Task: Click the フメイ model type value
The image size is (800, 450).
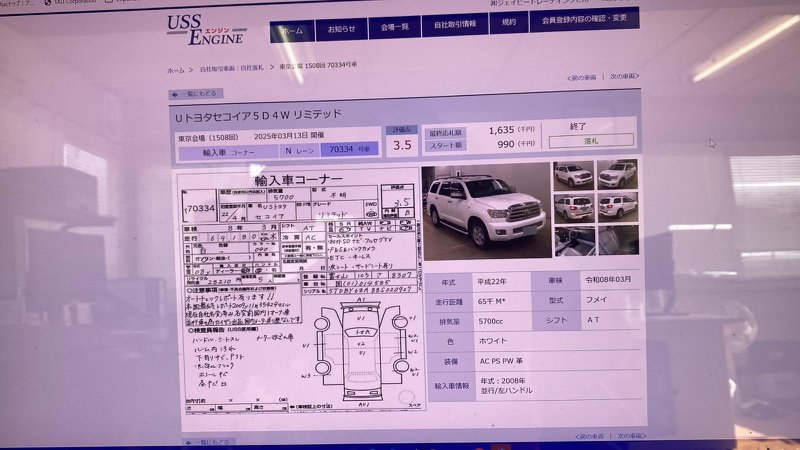Action: [596, 300]
